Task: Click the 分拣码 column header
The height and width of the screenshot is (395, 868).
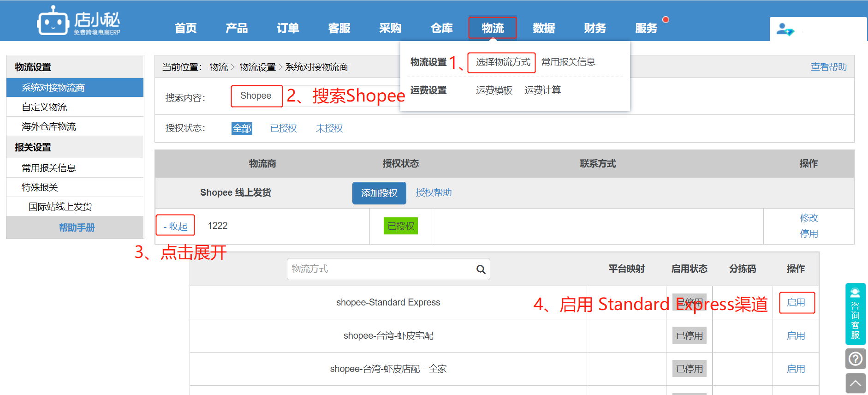Action: point(743,269)
